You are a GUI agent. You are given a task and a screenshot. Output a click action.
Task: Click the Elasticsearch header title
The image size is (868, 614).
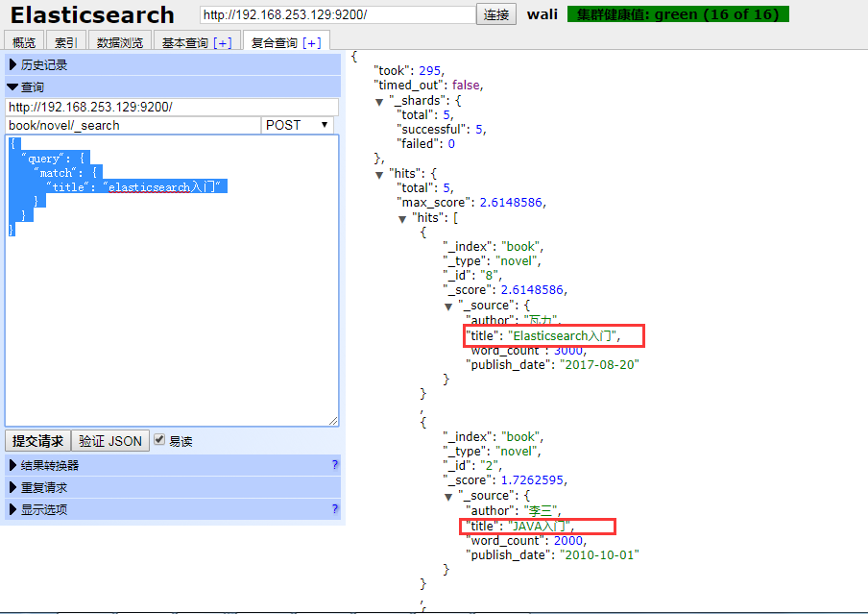92,15
